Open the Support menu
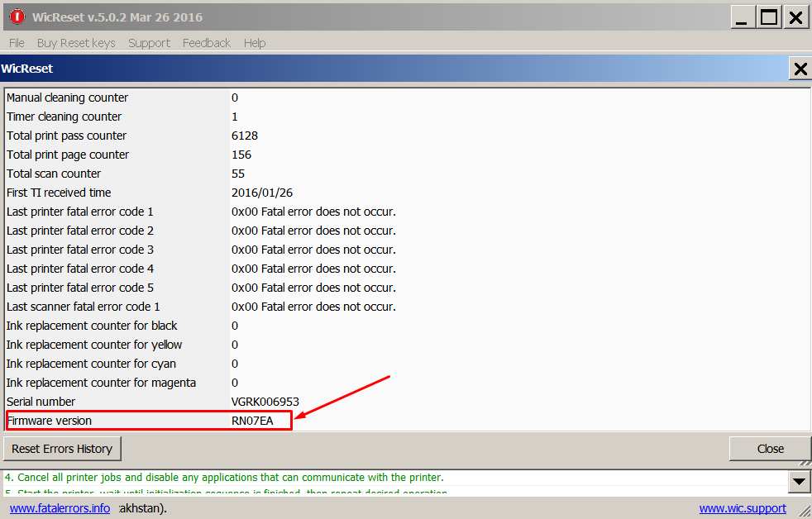This screenshot has width=812, height=519. tap(149, 42)
